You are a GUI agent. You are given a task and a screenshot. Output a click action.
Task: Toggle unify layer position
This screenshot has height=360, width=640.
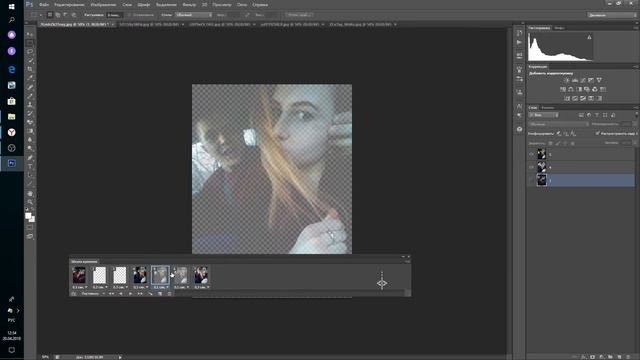[x=559, y=133]
